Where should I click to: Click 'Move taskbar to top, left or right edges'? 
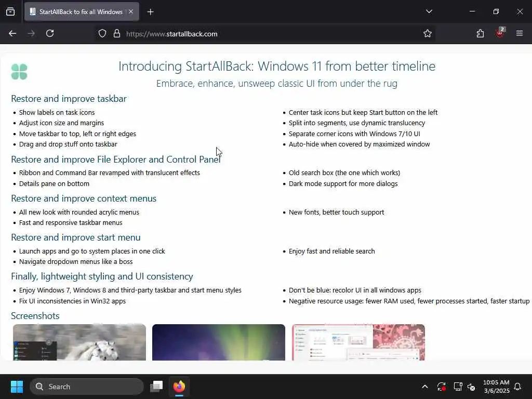click(x=77, y=134)
